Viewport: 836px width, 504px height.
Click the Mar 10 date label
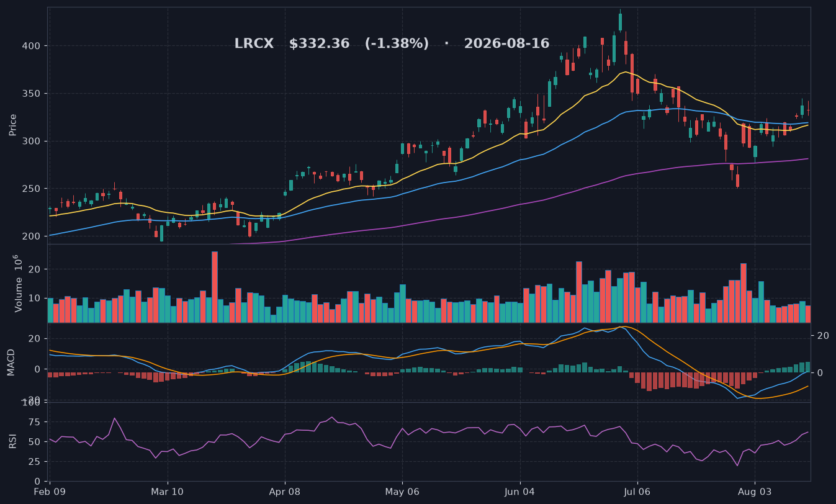(x=168, y=492)
